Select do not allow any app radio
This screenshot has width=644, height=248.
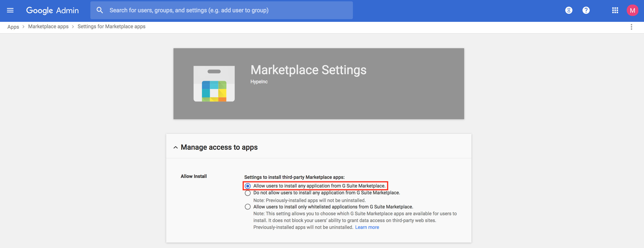[x=247, y=193]
